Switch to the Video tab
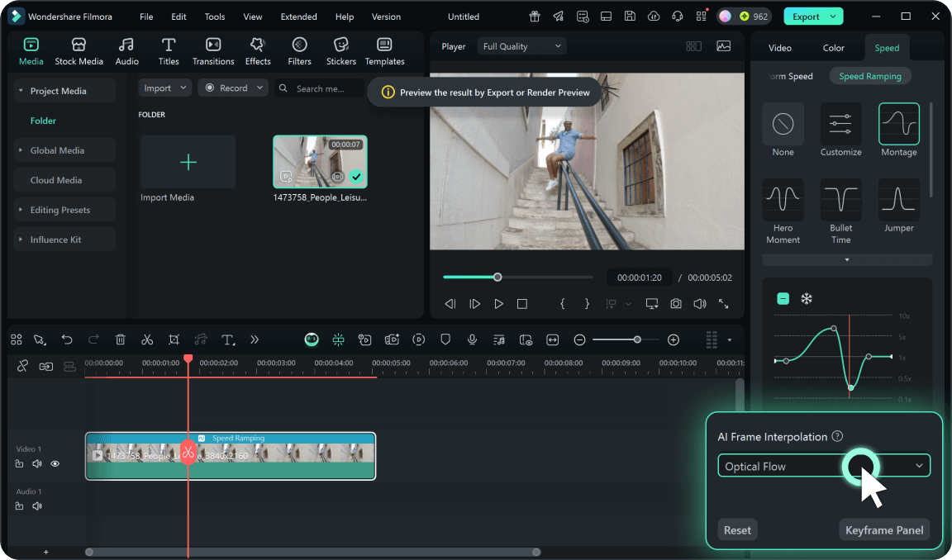This screenshot has height=560, width=952. pyautogui.click(x=779, y=48)
